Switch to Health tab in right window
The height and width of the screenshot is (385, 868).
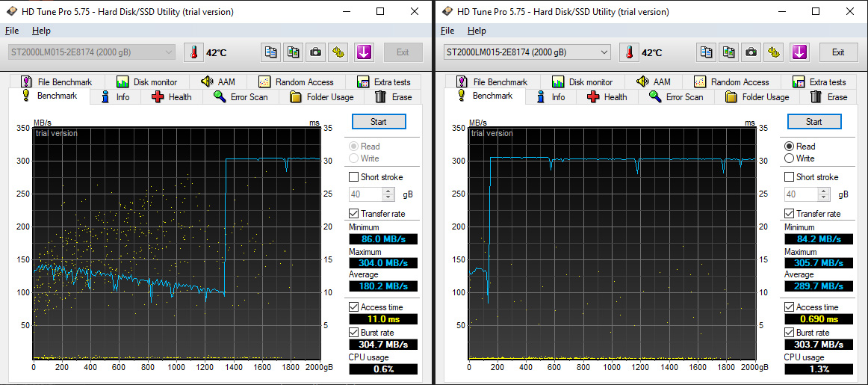click(607, 97)
